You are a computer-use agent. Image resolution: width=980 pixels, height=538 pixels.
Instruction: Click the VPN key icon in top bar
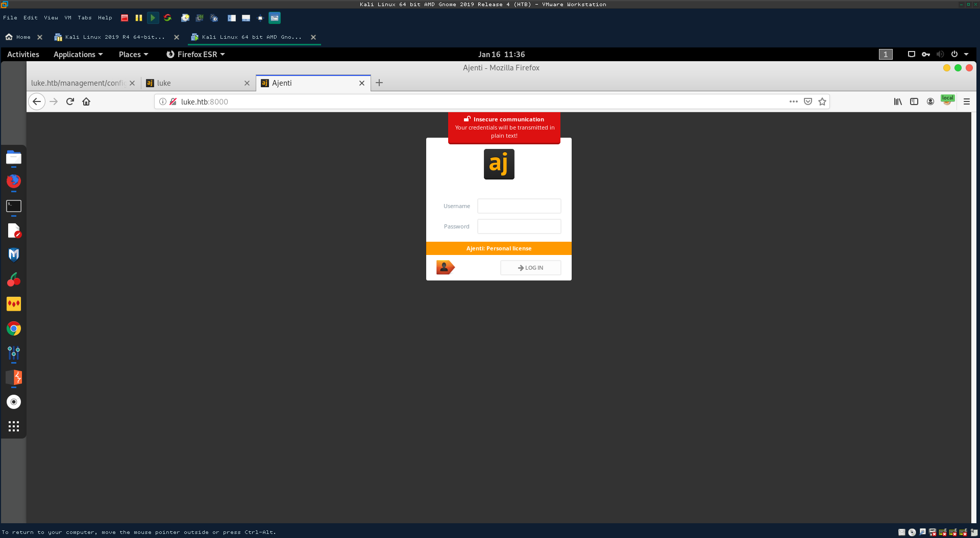point(926,55)
